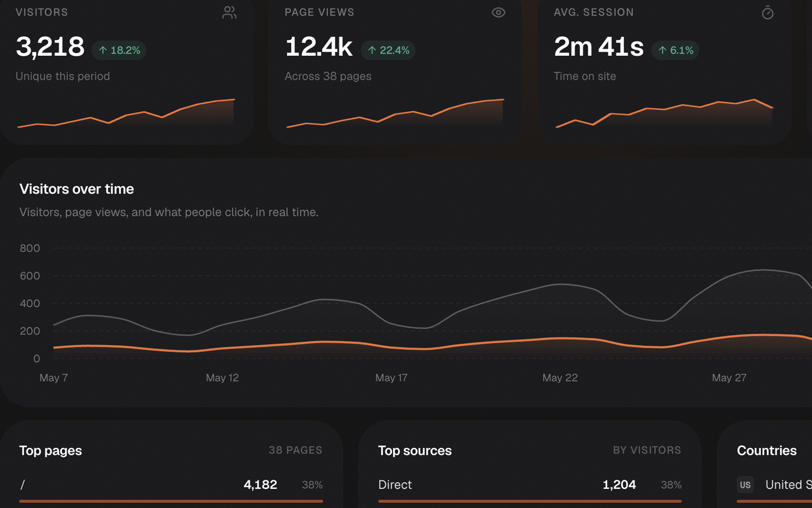This screenshot has height=508, width=812.
Task: Click the Avg. Session stopwatch icon
Action: tap(767, 13)
